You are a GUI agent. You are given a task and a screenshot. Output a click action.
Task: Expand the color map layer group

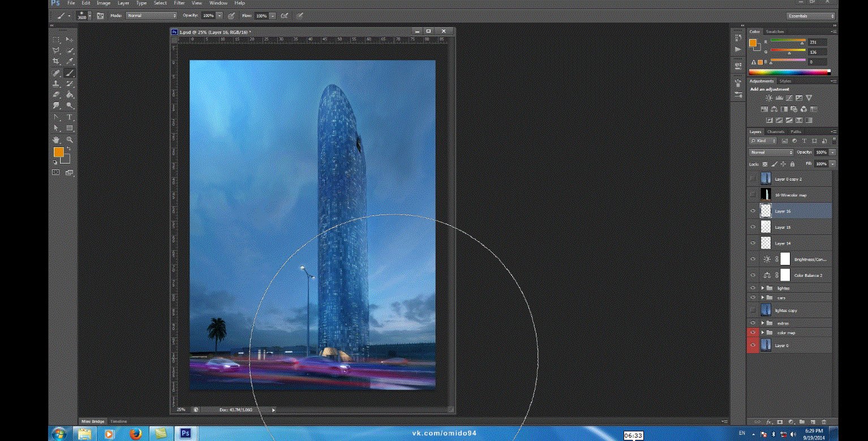763,332
